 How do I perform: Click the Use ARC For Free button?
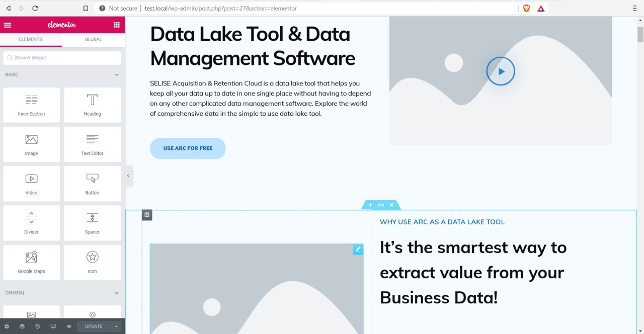click(188, 148)
